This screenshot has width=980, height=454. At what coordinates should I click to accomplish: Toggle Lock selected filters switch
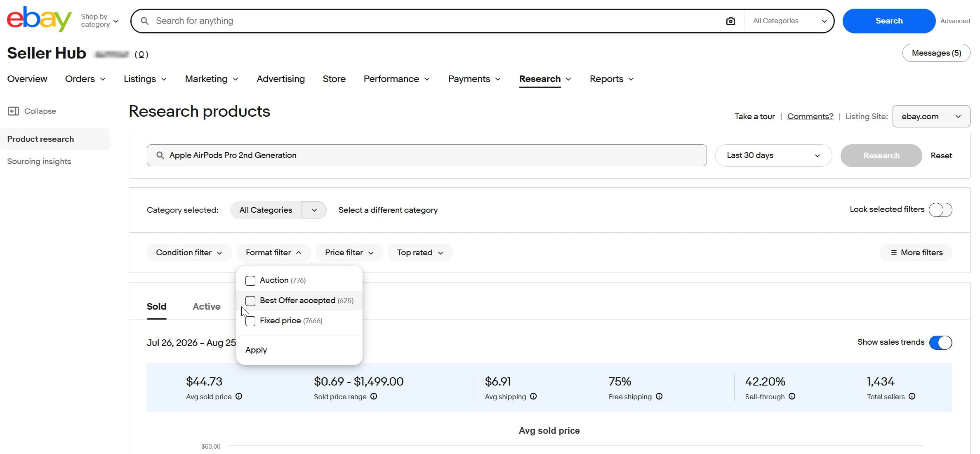[x=940, y=210]
